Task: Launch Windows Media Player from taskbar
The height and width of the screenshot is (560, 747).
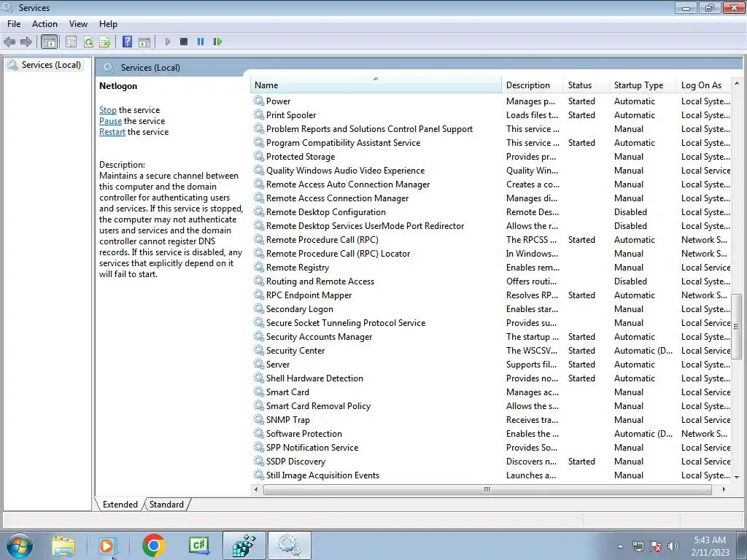Action: pos(108,545)
